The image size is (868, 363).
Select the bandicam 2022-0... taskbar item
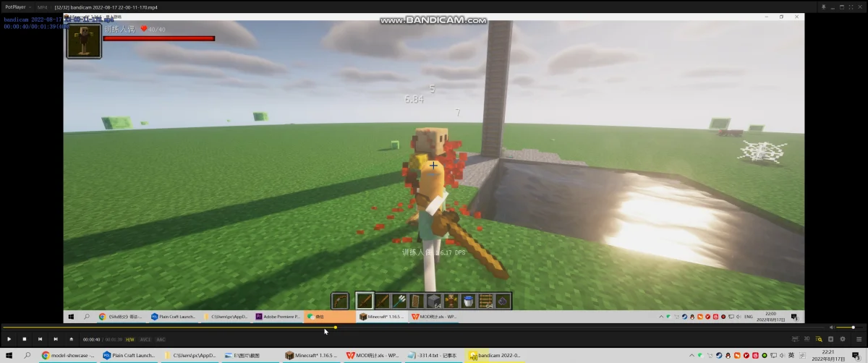tap(493, 355)
